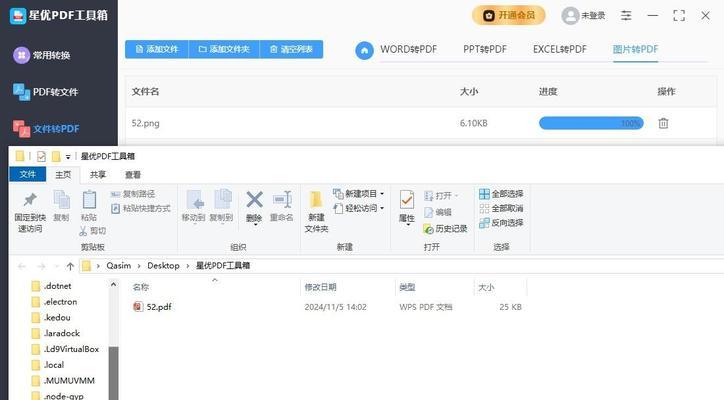
Task: Open 文件转PDF in the sidebar
Action: tap(46, 128)
